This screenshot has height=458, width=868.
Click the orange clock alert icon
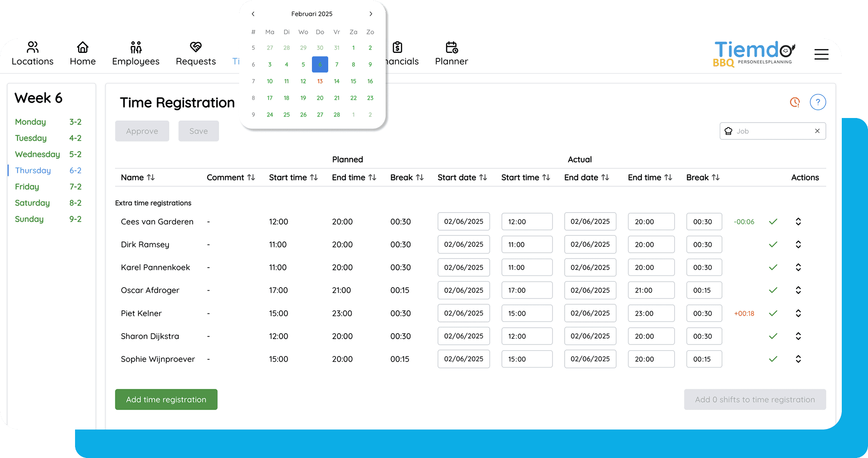[x=795, y=102]
